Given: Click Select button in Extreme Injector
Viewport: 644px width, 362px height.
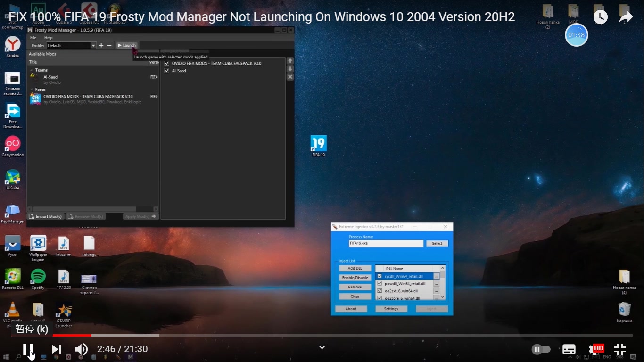Looking at the screenshot, I should (x=437, y=243).
